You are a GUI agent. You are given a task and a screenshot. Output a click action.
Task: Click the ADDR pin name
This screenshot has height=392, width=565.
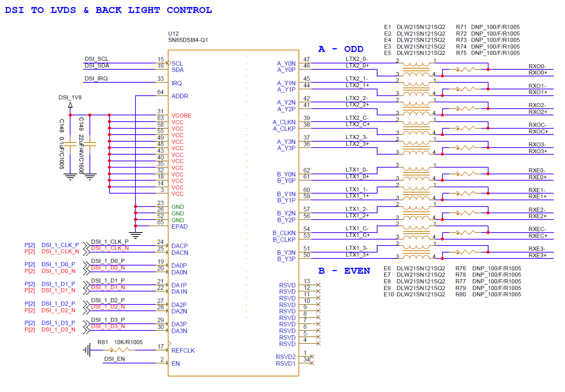click(180, 96)
